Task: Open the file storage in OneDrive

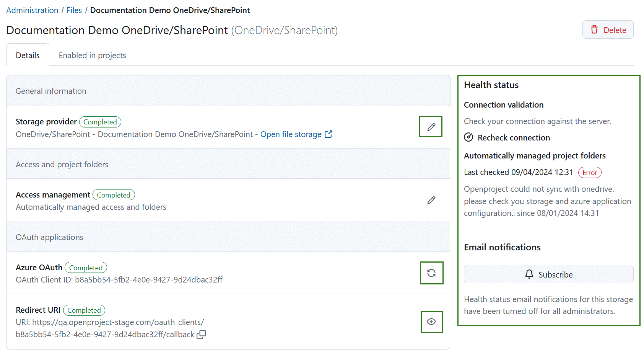Action: 291,134
